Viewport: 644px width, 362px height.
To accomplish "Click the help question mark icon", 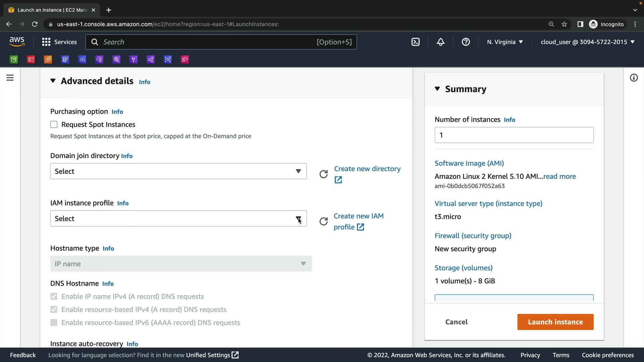I will click(x=466, y=42).
